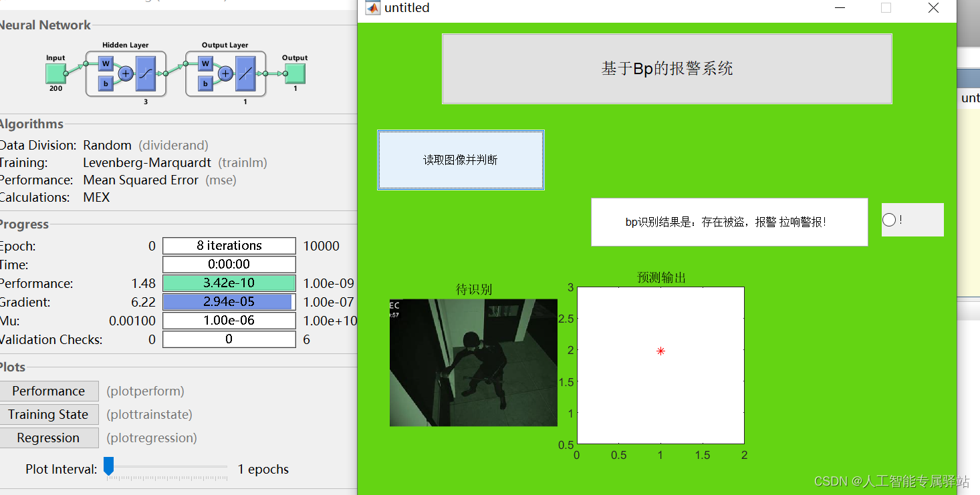980x495 pixels.
Task: Click the red asterisk in the 预测输出 plot
Action: click(660, 350)
